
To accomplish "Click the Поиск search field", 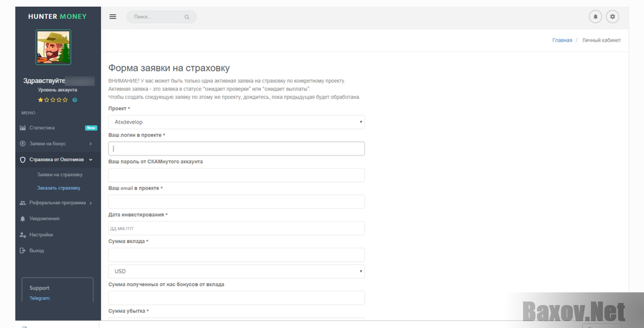I will pyautogui.click(x=161, y=17).
